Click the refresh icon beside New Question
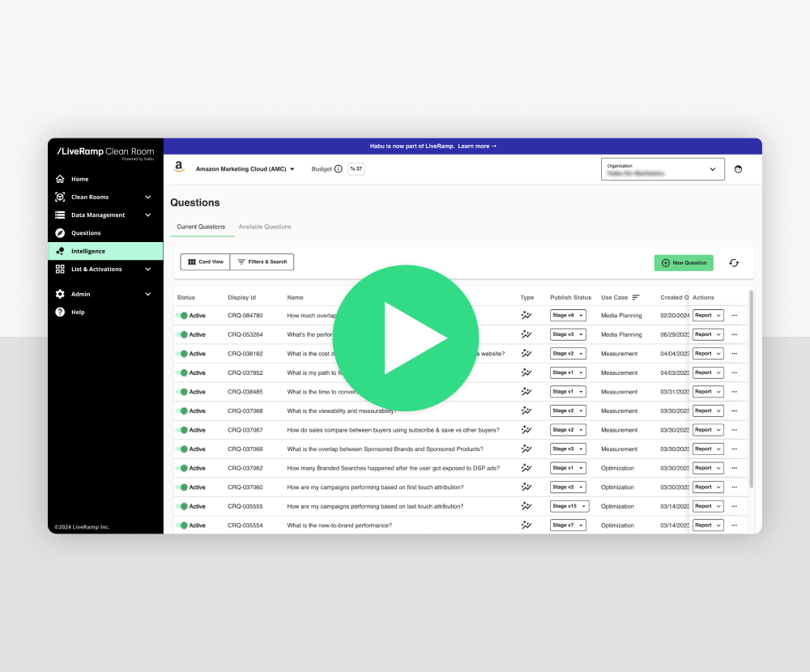The width and height of the screenshot is (810, 672). coord(734,263)
